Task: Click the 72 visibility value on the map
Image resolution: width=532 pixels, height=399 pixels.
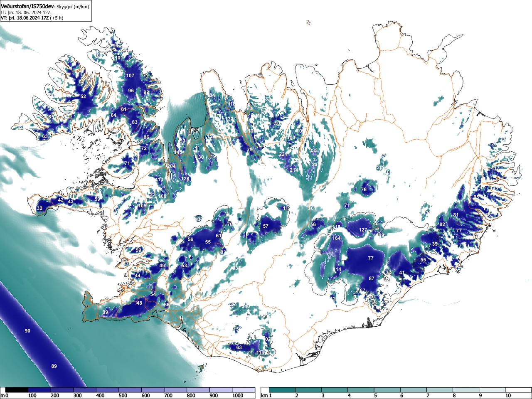Action: click(x=144, y=148)
